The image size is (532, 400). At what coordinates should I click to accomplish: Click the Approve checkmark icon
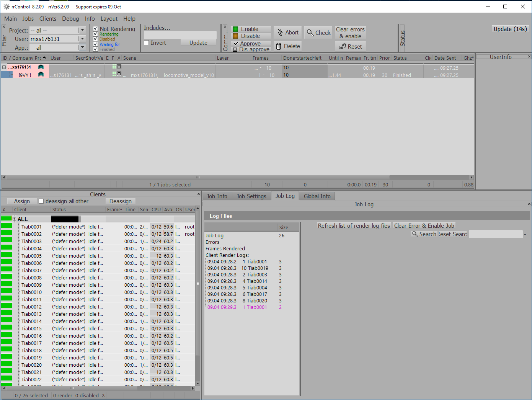coord(236,44)
